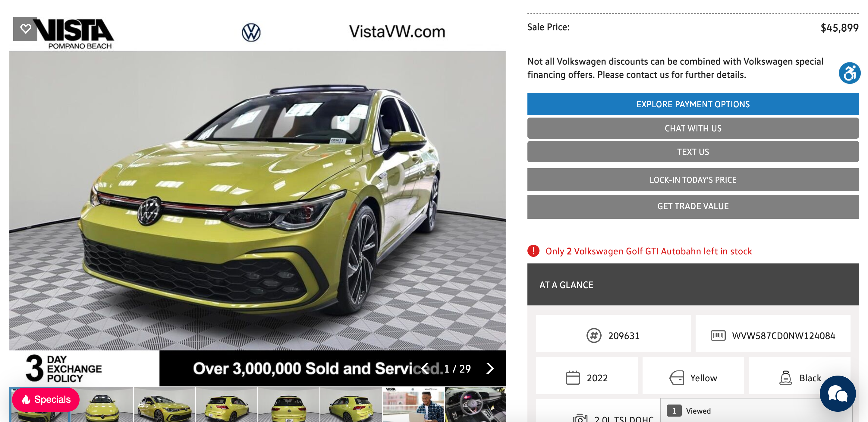Click the interior seat icon
This screenshot has width=868, height=422.
click(x=785, y=378)
